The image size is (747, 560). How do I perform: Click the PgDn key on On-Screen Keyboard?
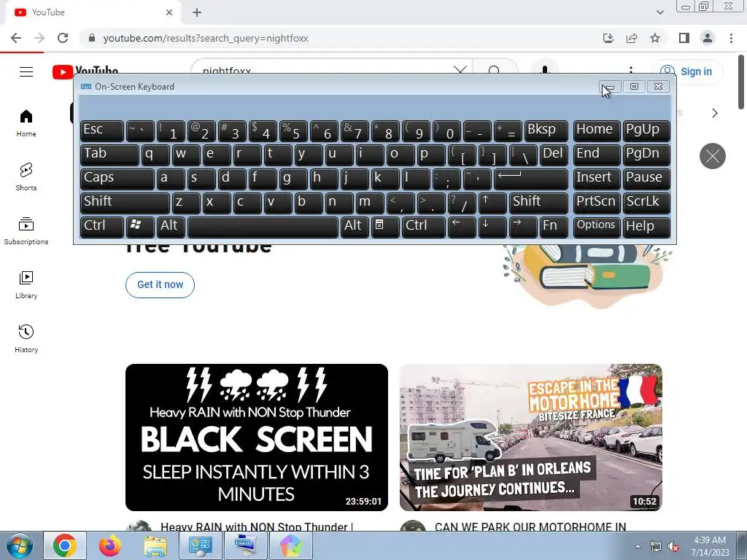pos(646,155)
